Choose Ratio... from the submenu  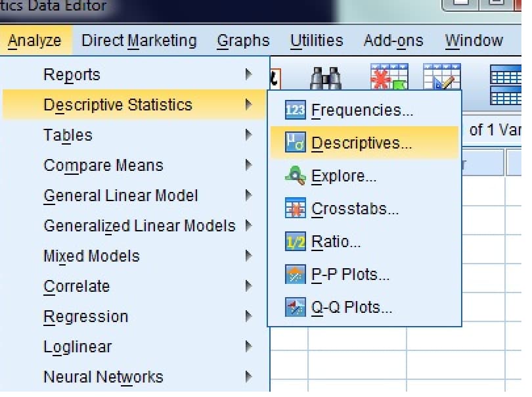(365, 241)
